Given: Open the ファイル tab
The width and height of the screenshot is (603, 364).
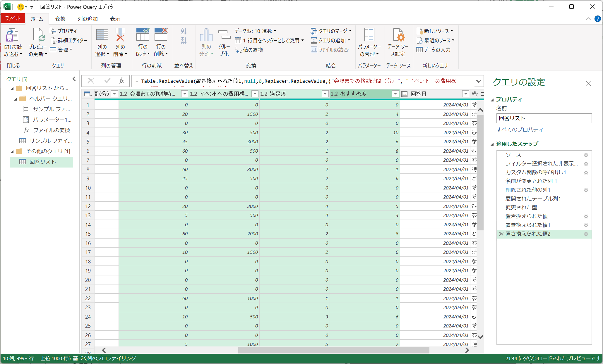Looking at the screenshot, I should coord(13,18).
